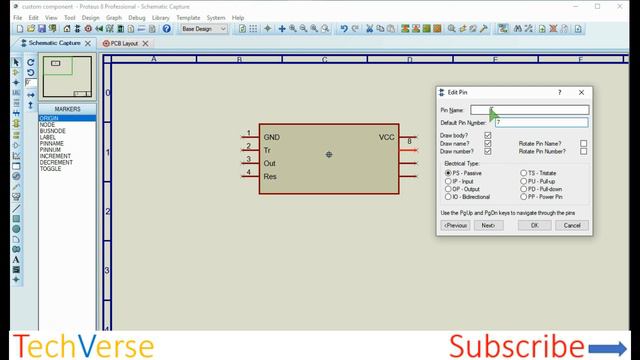This screenshot has height=360, width=640.
Task: Select the PS - Passive radio button
Action: (x=448, y=173)
